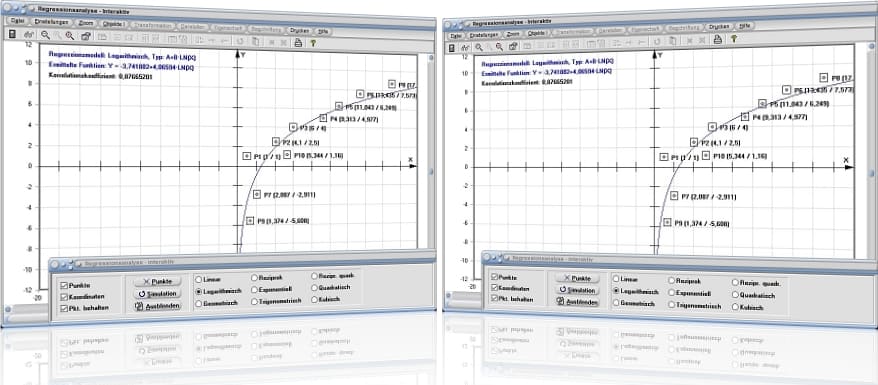This screenshot has width=878, height=385.
Task: Click the print icon in right window toolbar
Action: click(x=717, y=39)
